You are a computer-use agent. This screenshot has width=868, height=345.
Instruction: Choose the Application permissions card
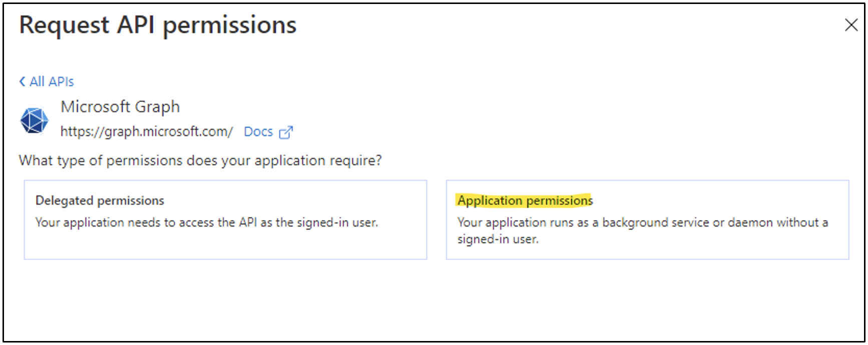pyautogui.click(x=647, y=219)
